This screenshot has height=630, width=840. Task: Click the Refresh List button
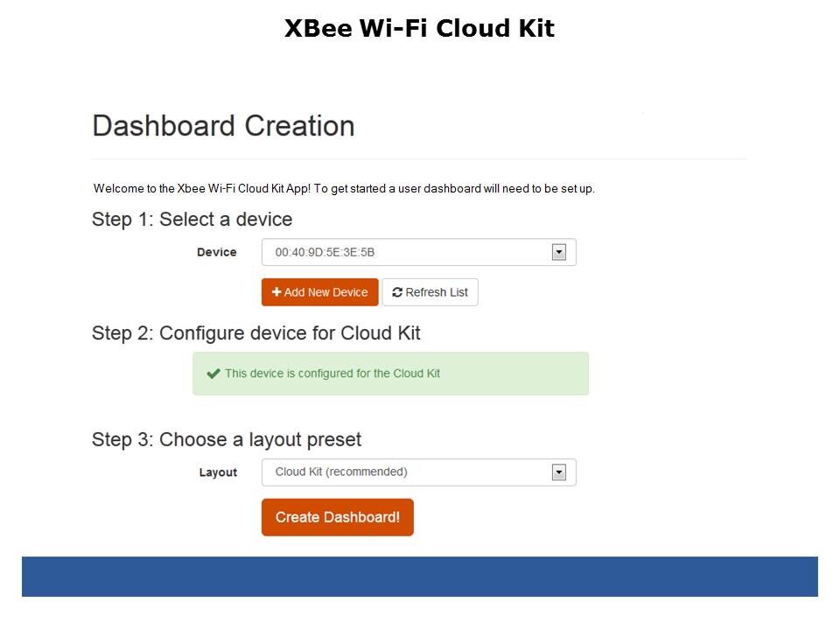pos(430,292)
